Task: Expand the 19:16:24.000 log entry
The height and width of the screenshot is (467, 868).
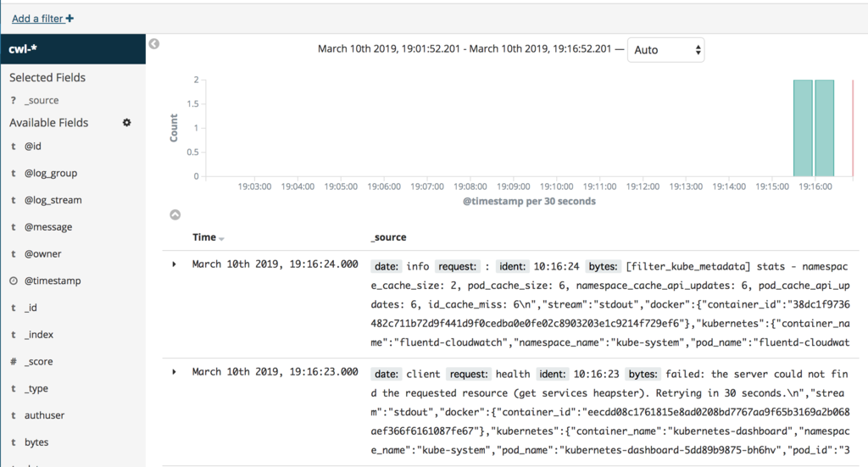Action: click(x=174, y=264)
